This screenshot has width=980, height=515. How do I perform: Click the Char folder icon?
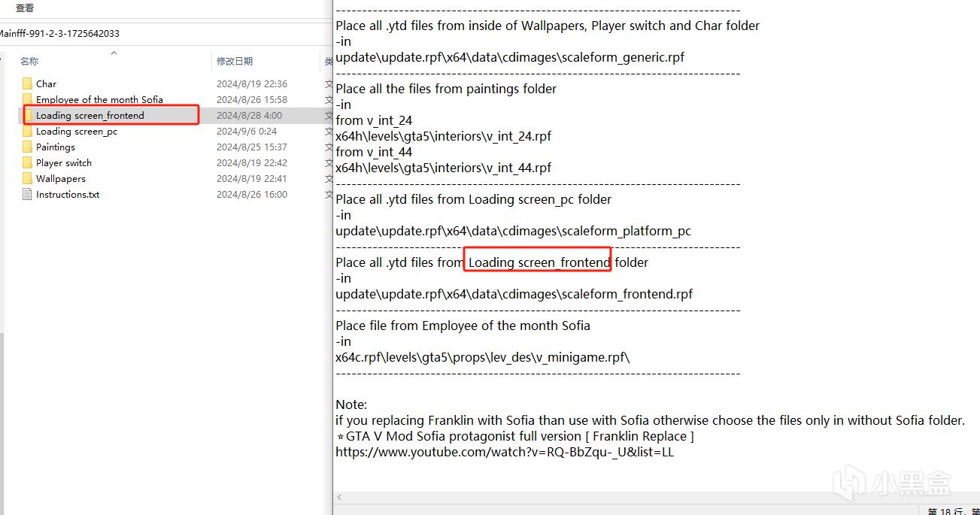(27, 83)
